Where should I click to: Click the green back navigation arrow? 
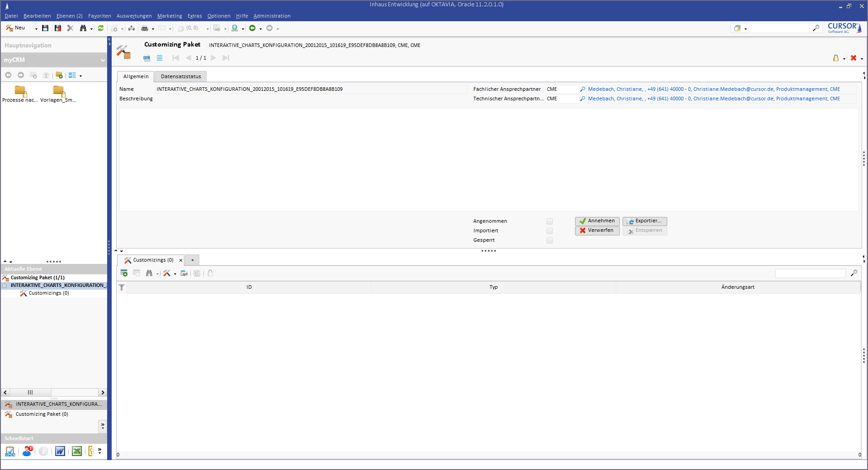pyautogui.click(x=252, y=28)
